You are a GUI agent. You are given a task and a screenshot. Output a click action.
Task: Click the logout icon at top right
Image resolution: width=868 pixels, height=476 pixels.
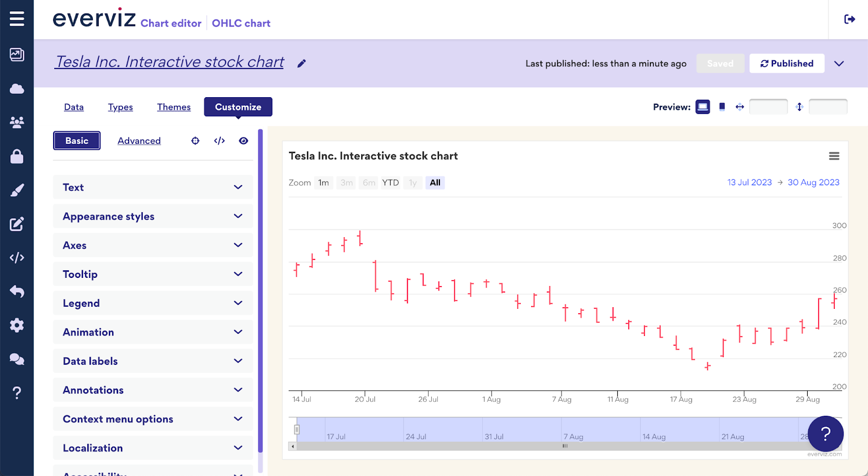[850, 20]
